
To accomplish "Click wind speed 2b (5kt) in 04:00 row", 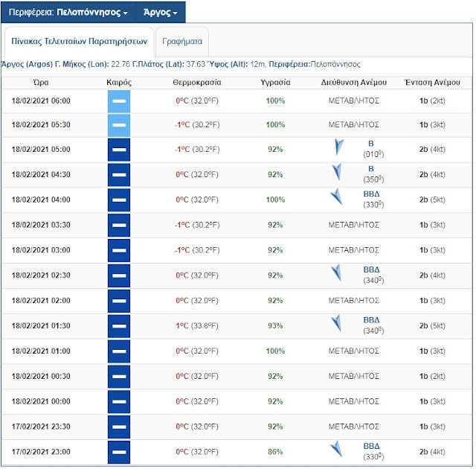I will (x=432, y=200).
